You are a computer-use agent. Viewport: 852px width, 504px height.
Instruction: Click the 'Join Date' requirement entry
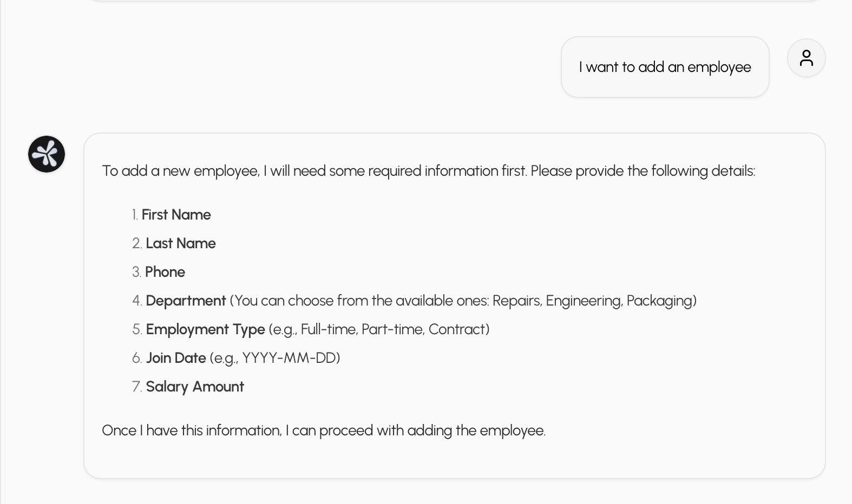[x=176, y=357]
